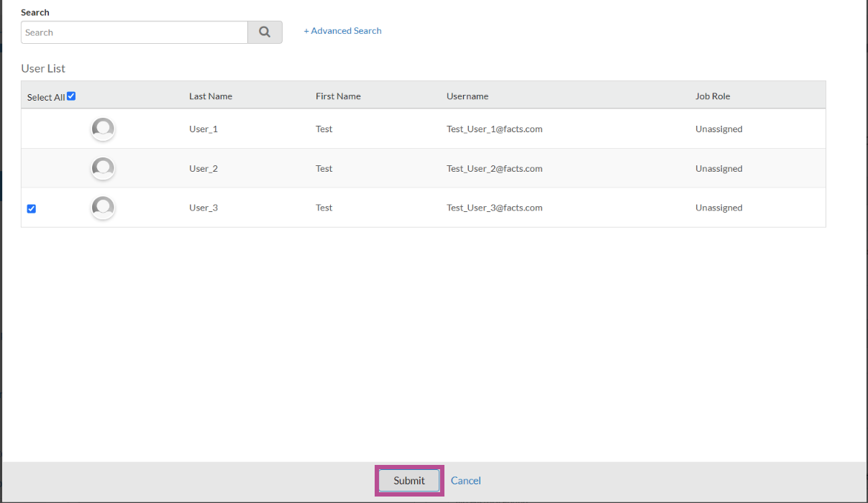Click Unassigned job role for User_2

coord(718,169)
